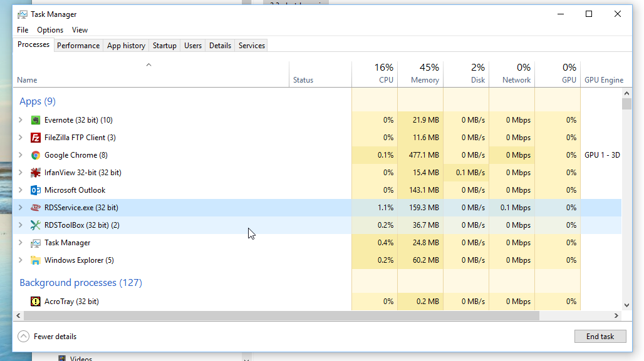Open the Options menu
The width and height of the screenshot is (644, 361).
tap(50, 30)
